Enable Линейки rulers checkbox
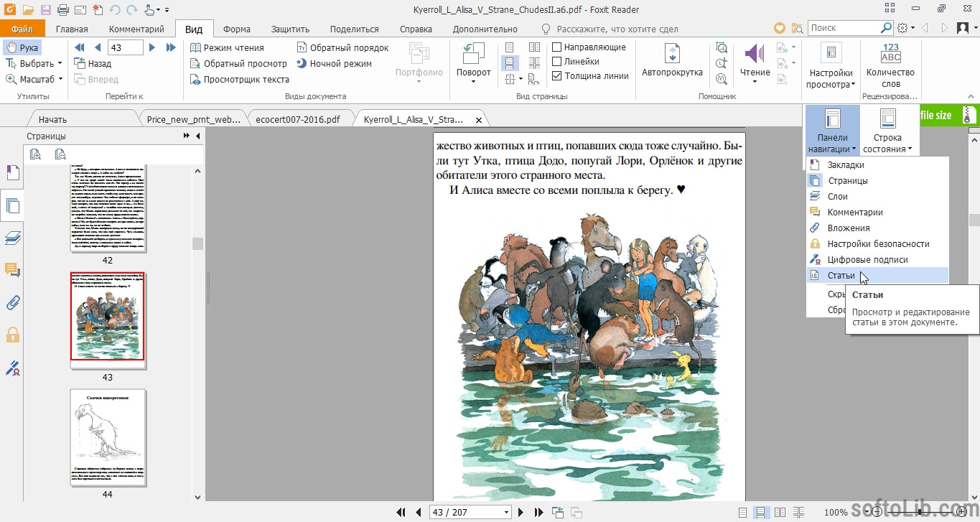980x522 pixels. coord(556,62)
